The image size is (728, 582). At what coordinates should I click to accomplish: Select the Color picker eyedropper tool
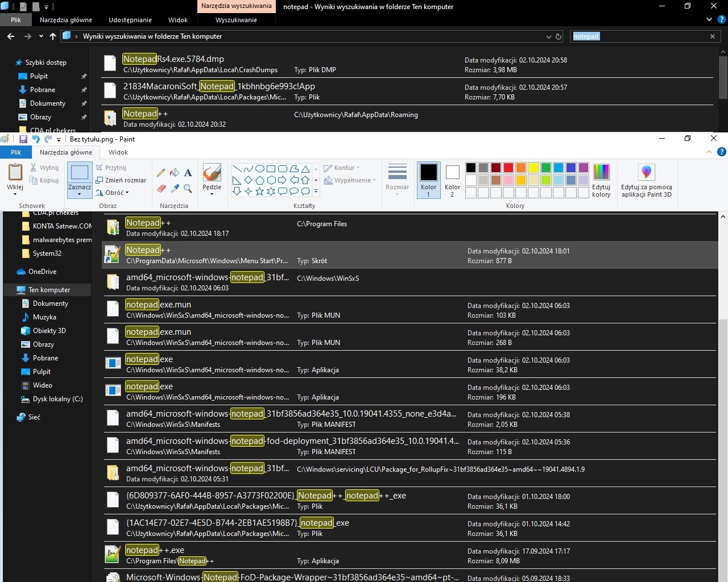(175, 188)
